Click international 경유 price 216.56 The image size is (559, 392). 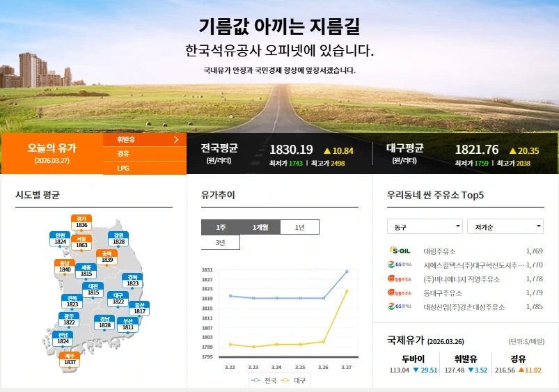(505, 370)
